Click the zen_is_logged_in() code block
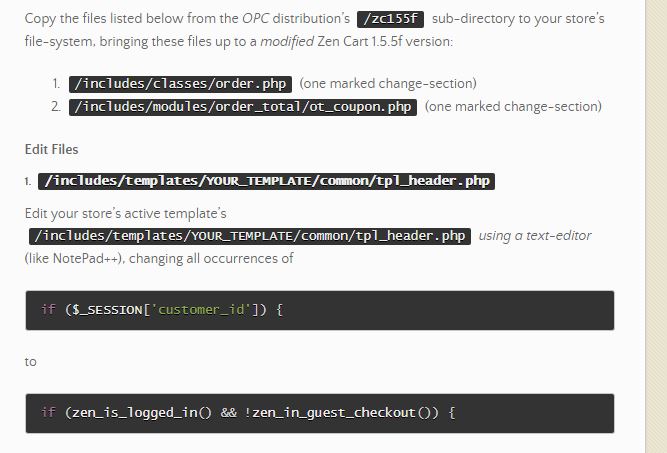The width and height of the screenshot is (667, 453). tap(320, 413)
